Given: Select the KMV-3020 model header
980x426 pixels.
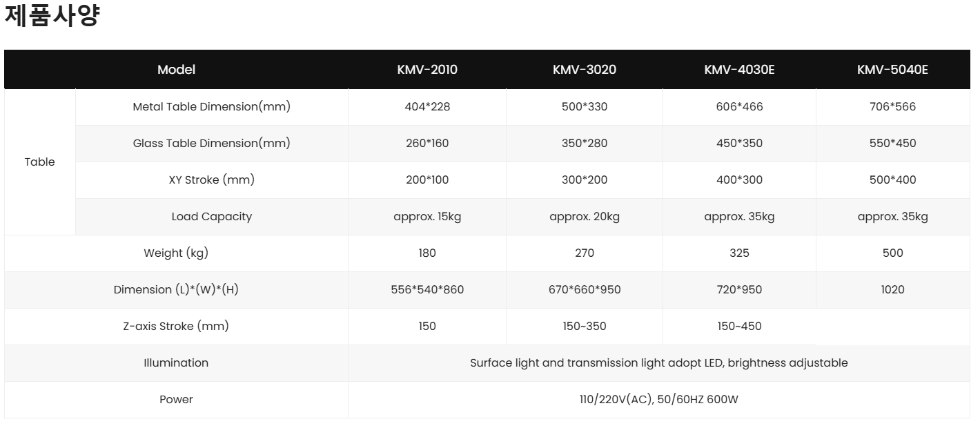Looking at the screenshot, I should point(585,70).
